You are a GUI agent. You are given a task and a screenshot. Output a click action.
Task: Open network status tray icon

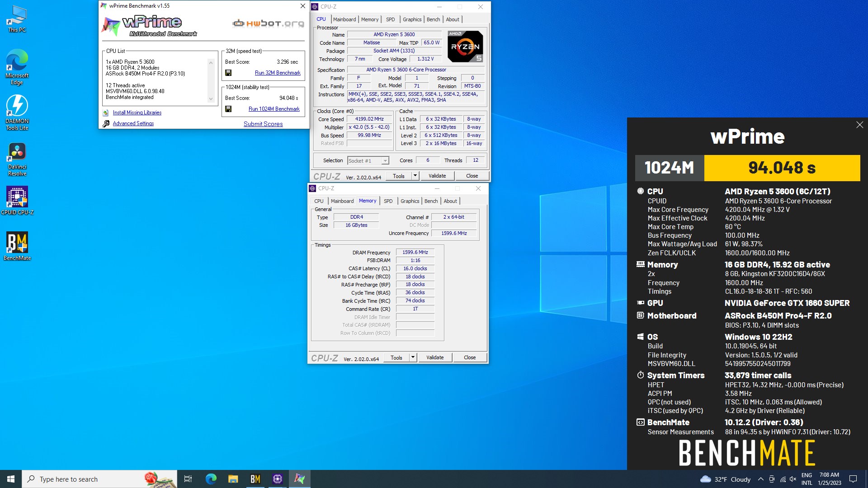coord(783,479)
